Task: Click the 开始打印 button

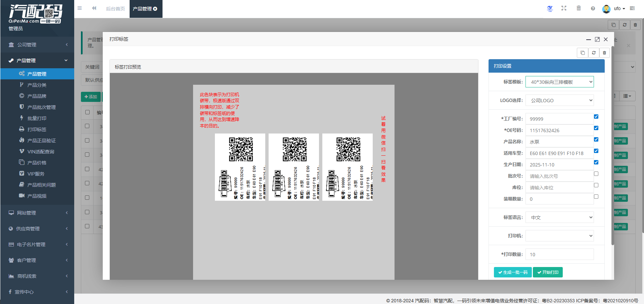Action: pos(548,272)
